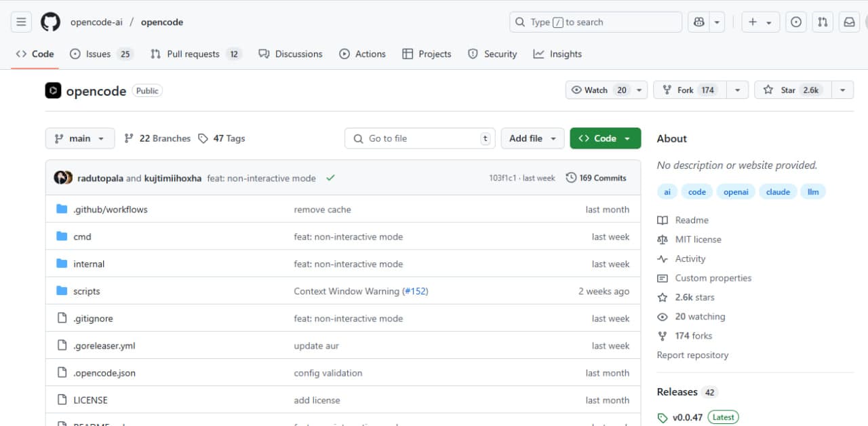
Task: Open the MIT license link
Action: (689, 239)
